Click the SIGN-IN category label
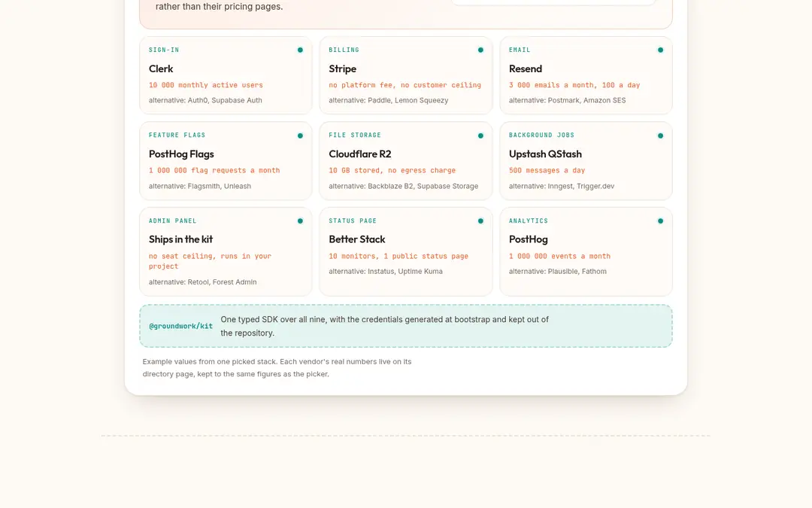Image resolution: width=812 pixels, height=508 pixels. (x=164, y=50)
